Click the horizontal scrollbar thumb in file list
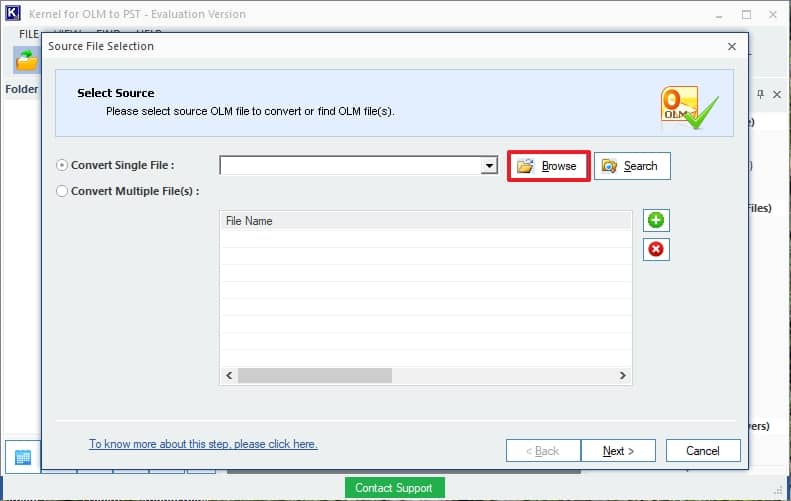 pos(315,375)
